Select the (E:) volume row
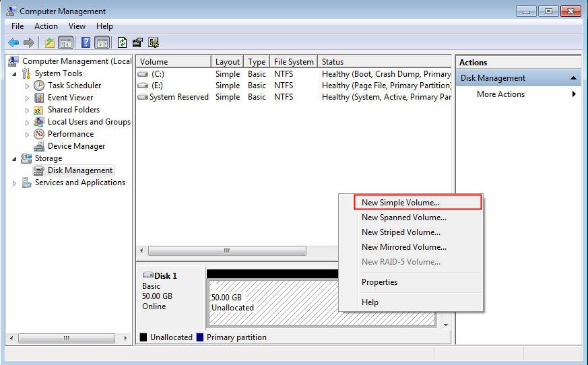 pyautogui.click(x=294, y=86)
